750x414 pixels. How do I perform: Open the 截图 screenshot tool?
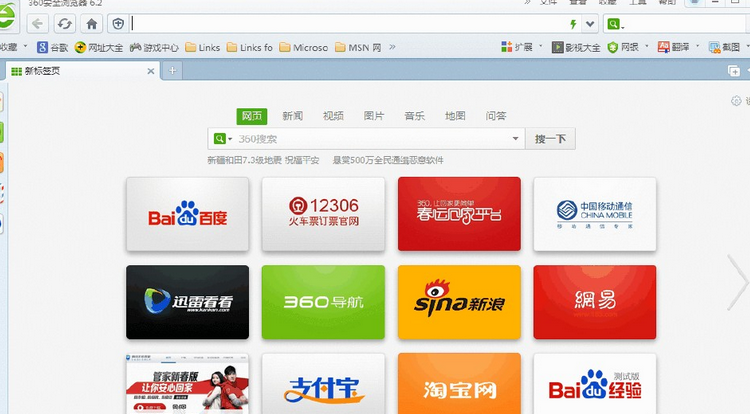(724, 47)
